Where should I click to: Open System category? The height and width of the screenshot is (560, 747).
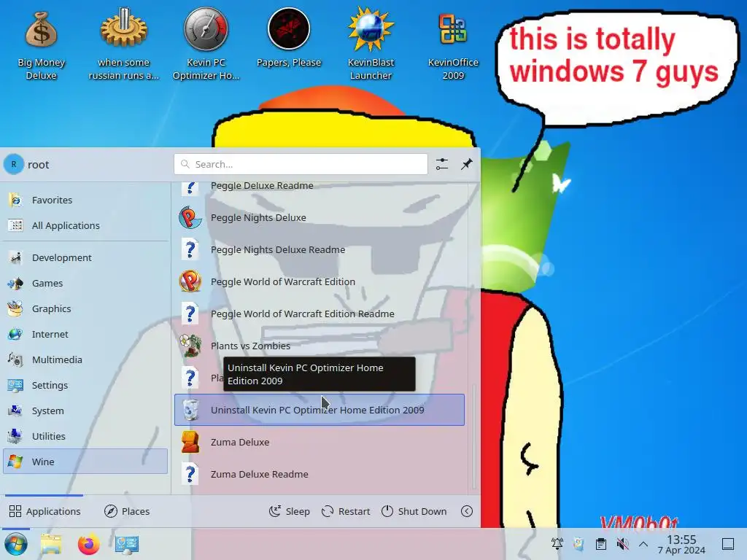[85, 411]
